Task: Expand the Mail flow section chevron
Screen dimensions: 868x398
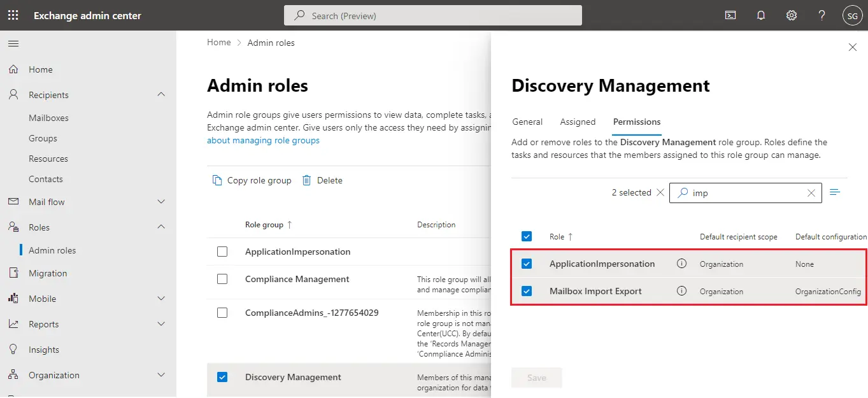Action: (161, 201)
